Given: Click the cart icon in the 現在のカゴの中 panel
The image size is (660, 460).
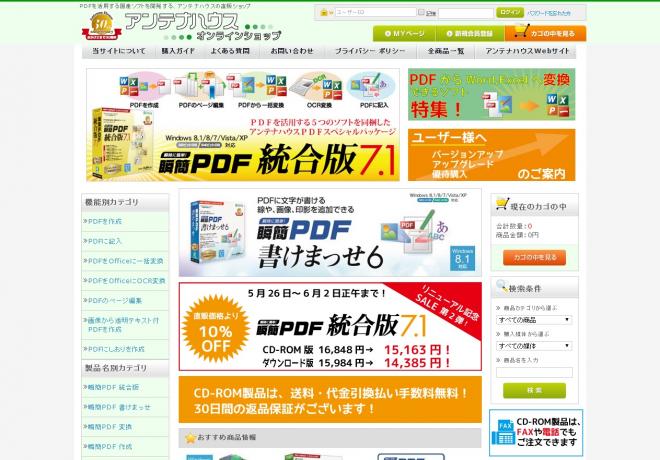Looking at the screenshot, I should [x=502, y=204].
